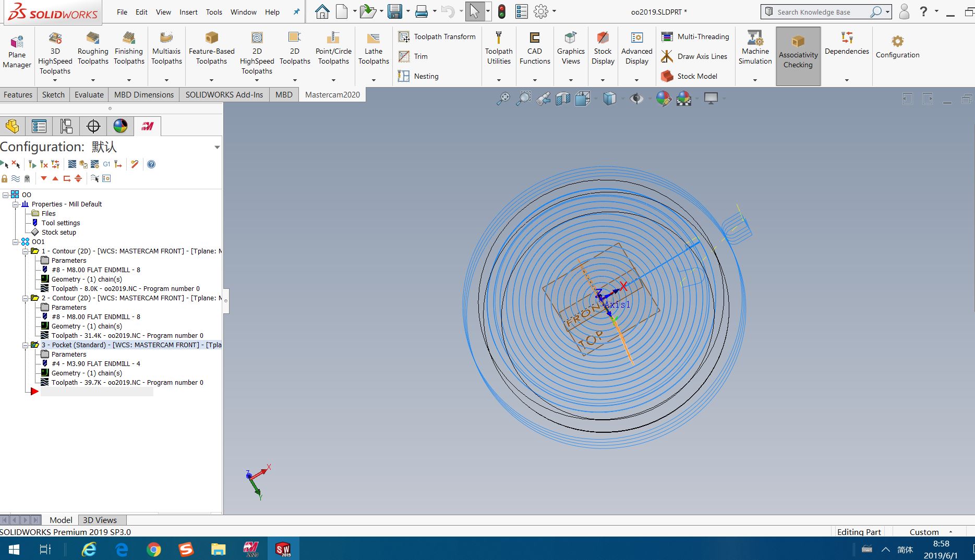Expand 3D HighSpeed Toolpaths dropdown
Viewport: 975px width, 560px height.
pyautogui.click(x=55, y=80)
